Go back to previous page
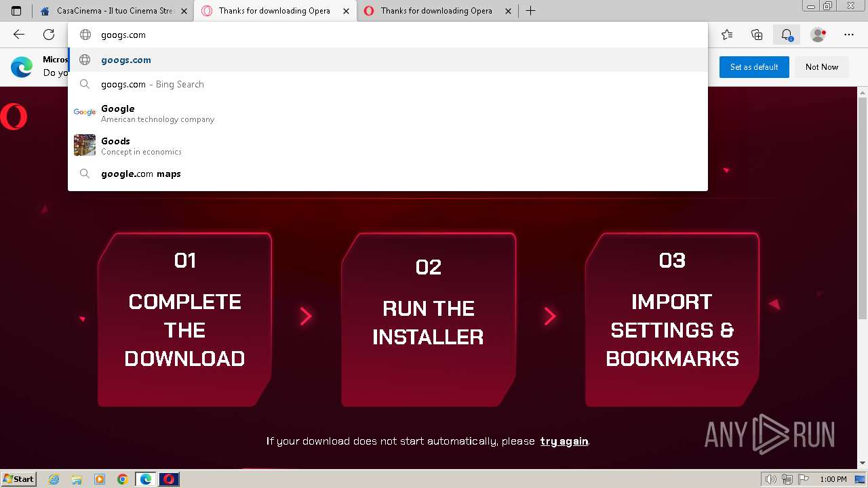 point(19,35)
